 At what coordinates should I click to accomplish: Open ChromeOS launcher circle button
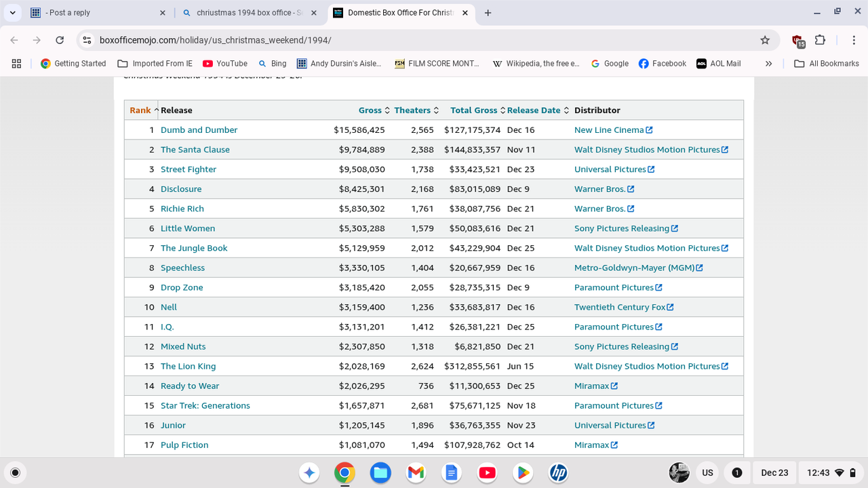click(16, 472)
